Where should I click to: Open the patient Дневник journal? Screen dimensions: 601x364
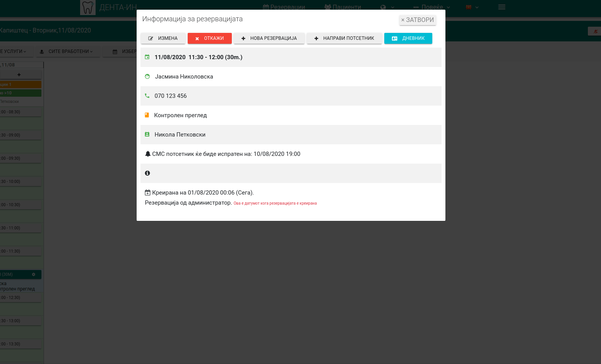408,38
